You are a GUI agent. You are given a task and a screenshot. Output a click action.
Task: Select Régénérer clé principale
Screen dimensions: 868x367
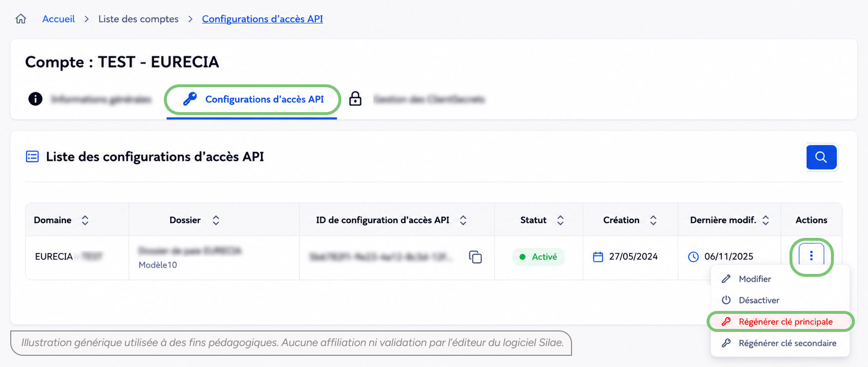tap(780, 322)
